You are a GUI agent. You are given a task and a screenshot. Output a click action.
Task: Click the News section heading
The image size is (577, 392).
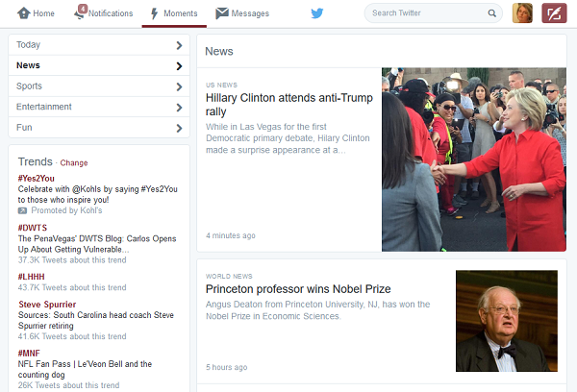pyautogui.click(x=219, y=51)
